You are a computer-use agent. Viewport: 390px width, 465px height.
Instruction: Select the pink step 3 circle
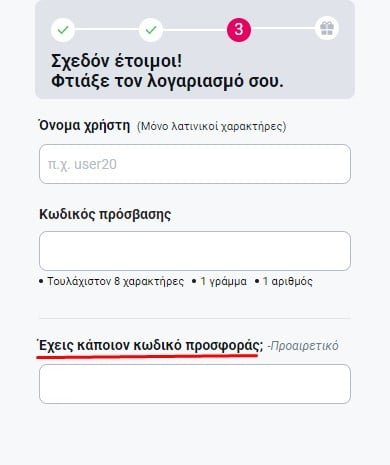tap(239, 30)
